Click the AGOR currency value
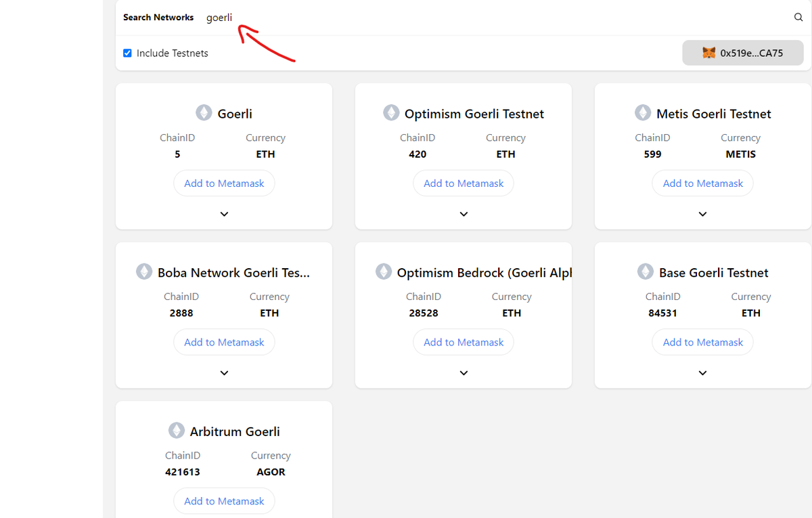Screen dimensions: 812x518 pos(271,472)
